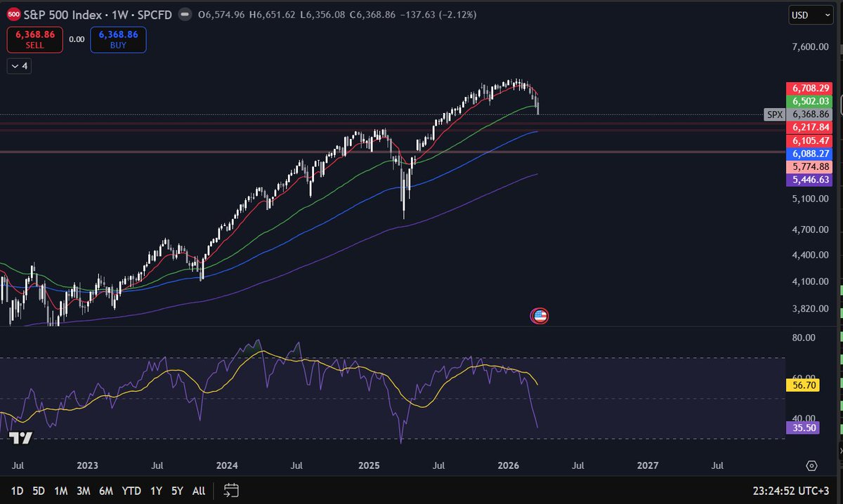
Task: Select the All time range
Action: click(x=199, y=490)
